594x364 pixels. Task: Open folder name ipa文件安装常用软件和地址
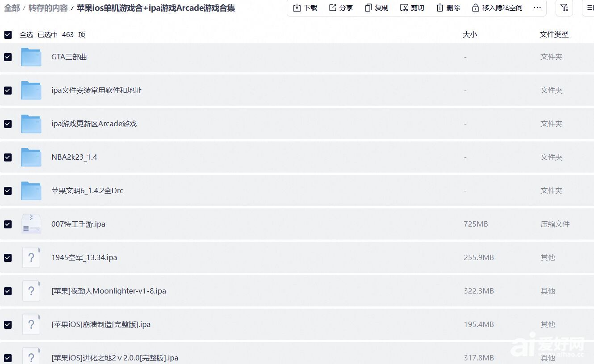96,91
